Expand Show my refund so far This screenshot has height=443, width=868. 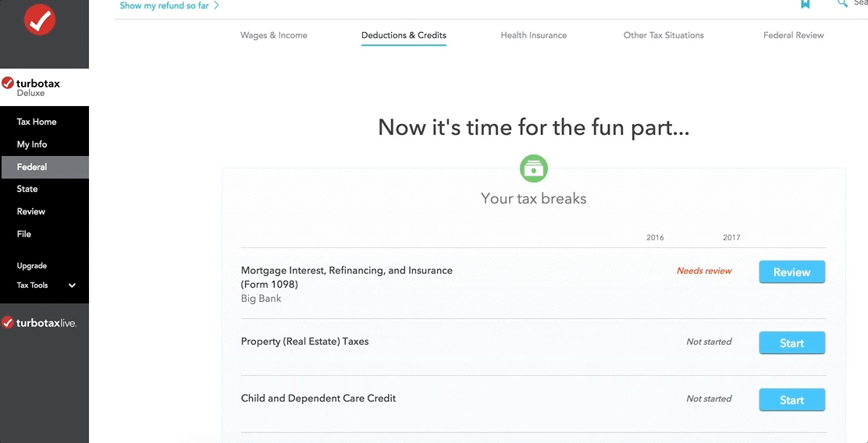point(169,5)
